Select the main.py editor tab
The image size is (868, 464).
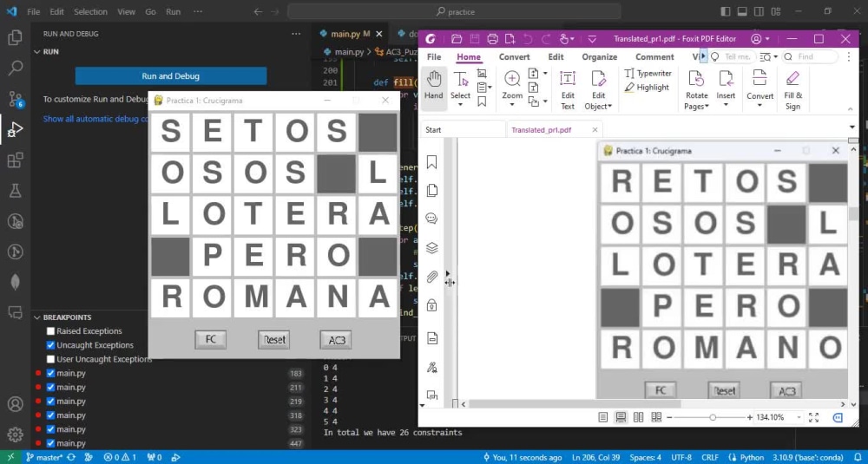350,34
